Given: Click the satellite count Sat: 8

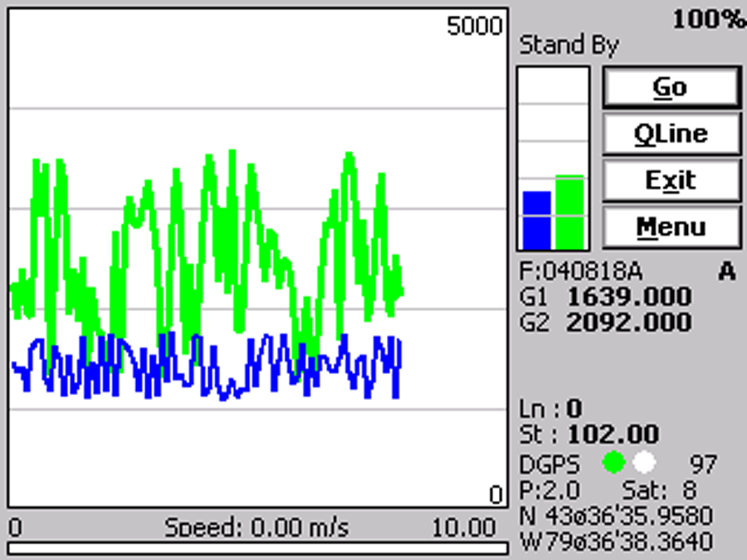Looking at the screenshot, I should (659, 489).
